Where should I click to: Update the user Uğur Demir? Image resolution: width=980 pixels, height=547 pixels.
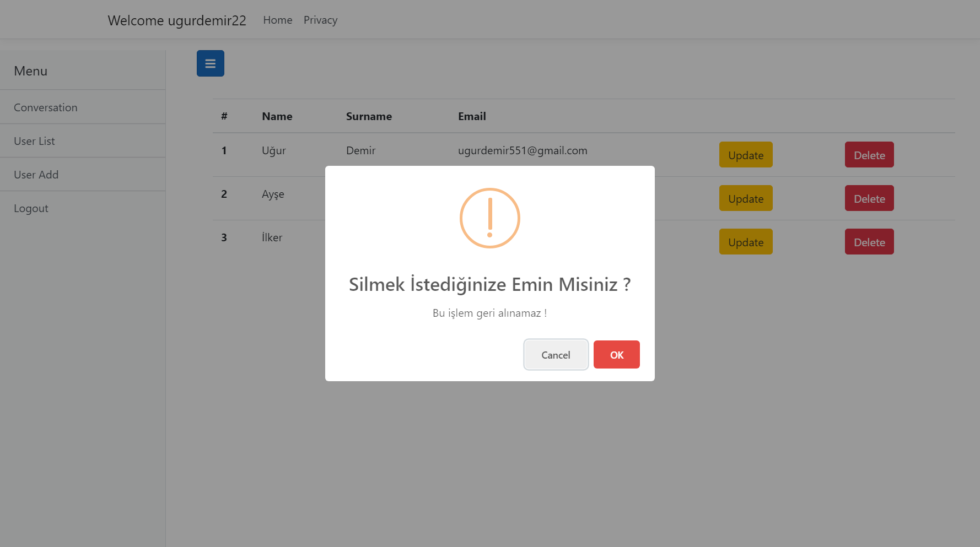click(x=745, y=155)
